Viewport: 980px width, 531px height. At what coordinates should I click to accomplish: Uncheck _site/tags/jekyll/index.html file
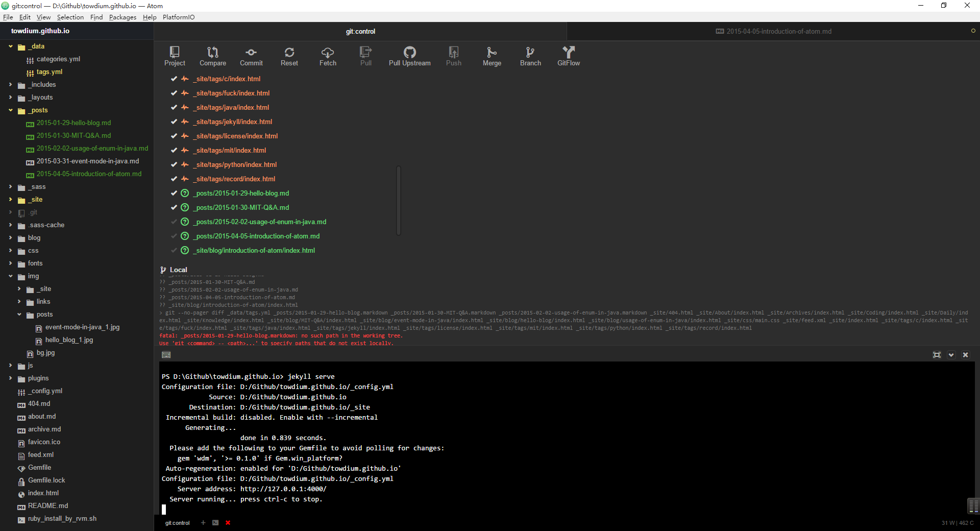174,122
